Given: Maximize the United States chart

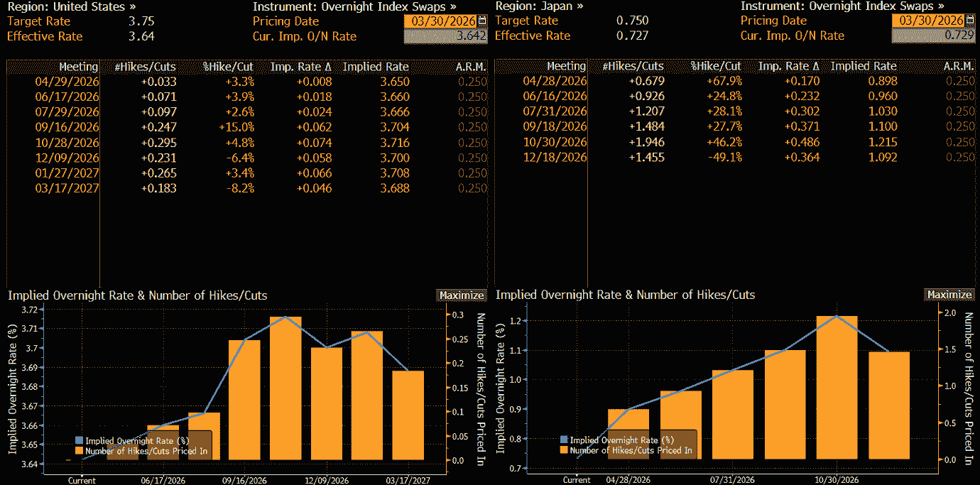Looking at the screenshot, I should click(x=462, y=295).
